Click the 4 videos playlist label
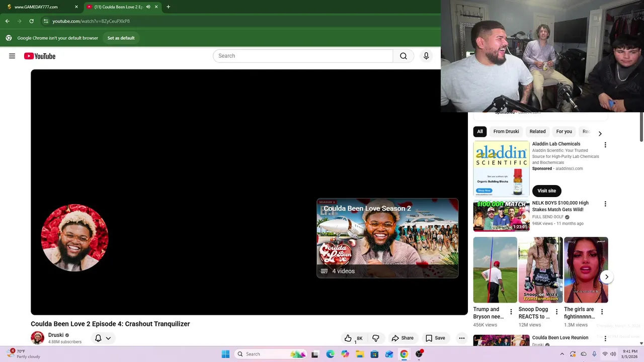 (343, 271)
